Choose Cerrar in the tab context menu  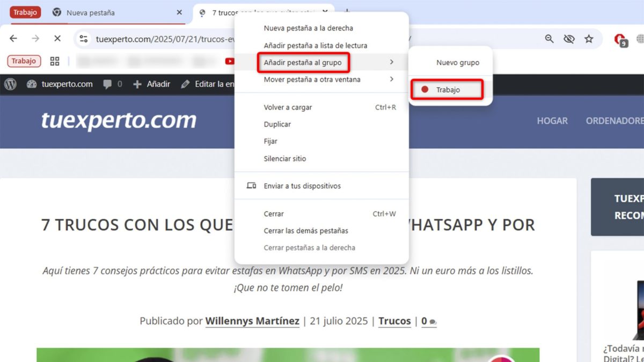tap(321, 214)
